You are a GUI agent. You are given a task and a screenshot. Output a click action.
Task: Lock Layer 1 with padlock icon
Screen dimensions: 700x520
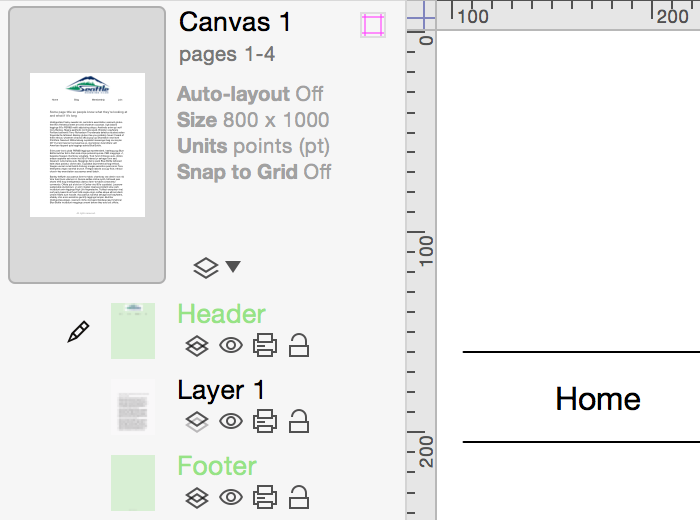pos(299,421)
